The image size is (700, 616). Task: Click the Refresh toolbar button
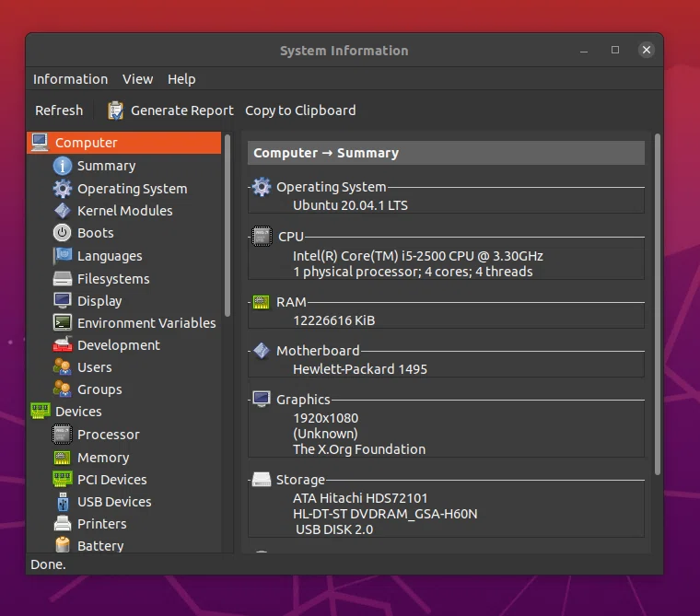[59, 110]
